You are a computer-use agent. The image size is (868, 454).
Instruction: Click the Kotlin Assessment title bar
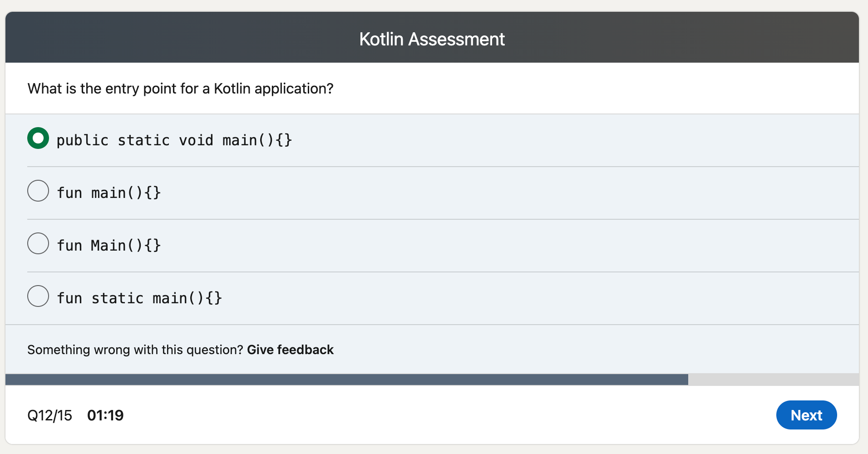[x=431, y=39]
